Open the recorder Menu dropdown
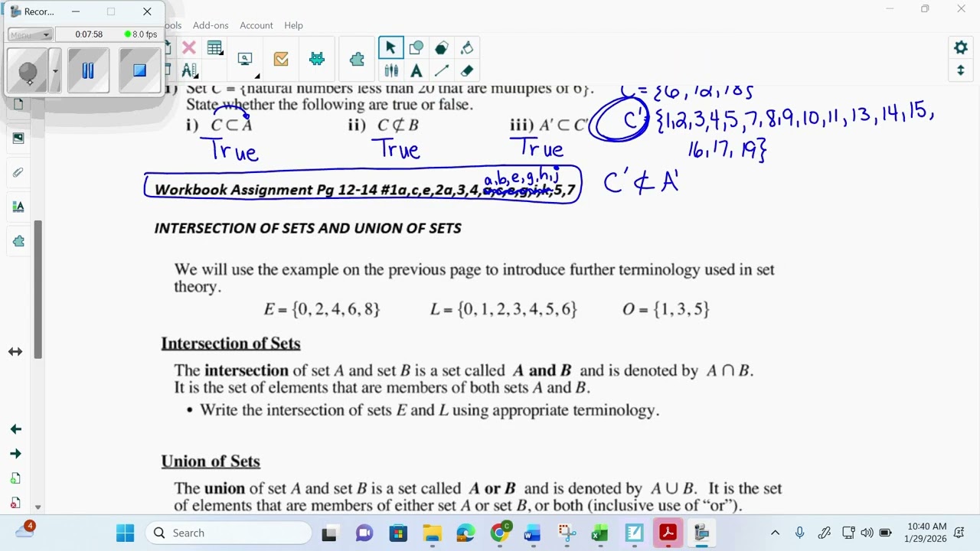This screenshot has width=980, height=551. [x=30, y=34]
